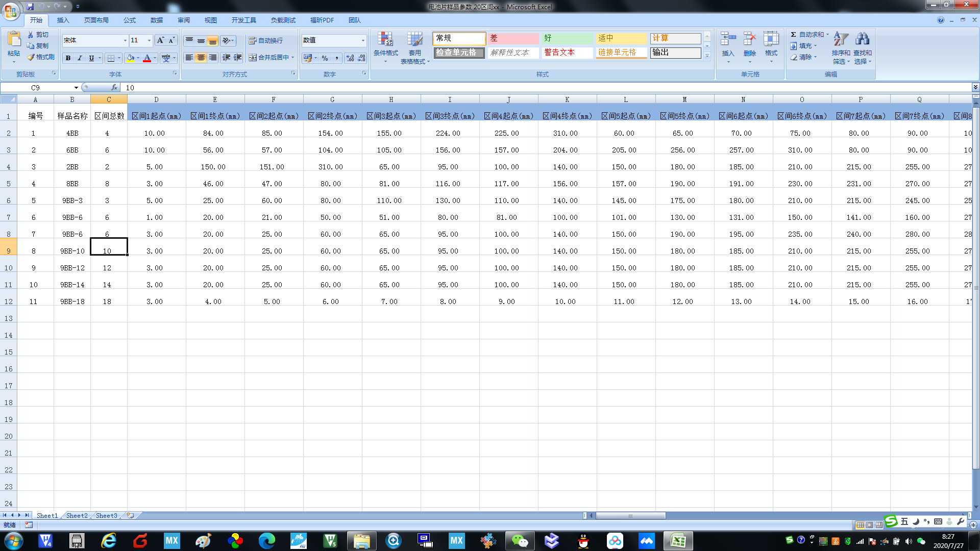Open Format as Table (套用表格格式)
Image resolution: width=980 pixels, height=551 pixels.
tap(414, 47)
